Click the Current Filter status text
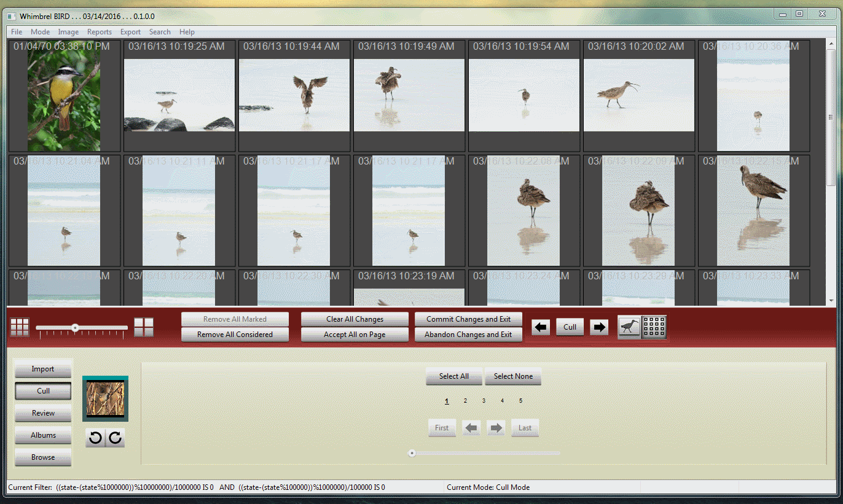Image resolution: width=843 pixels, height=504 pixels. (197, 487)
